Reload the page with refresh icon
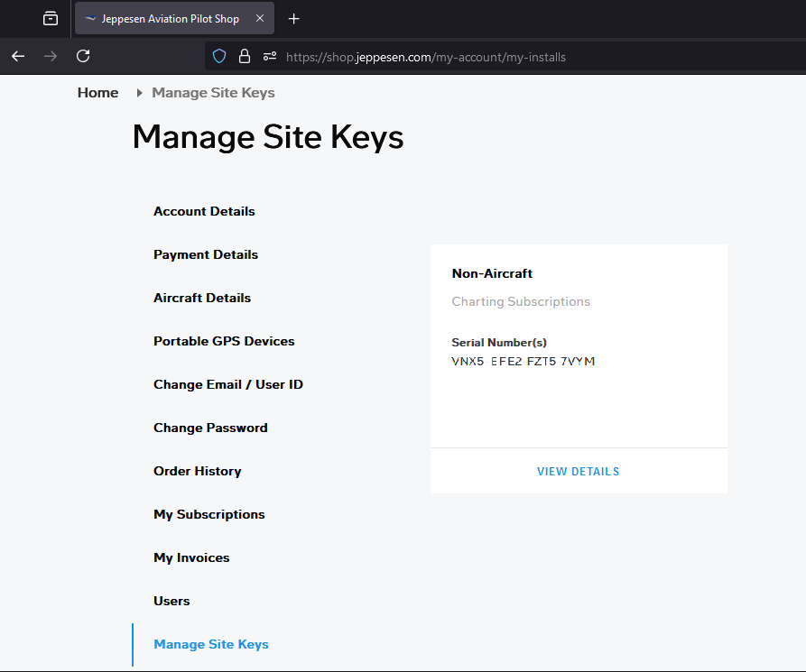 coord(83,56)
